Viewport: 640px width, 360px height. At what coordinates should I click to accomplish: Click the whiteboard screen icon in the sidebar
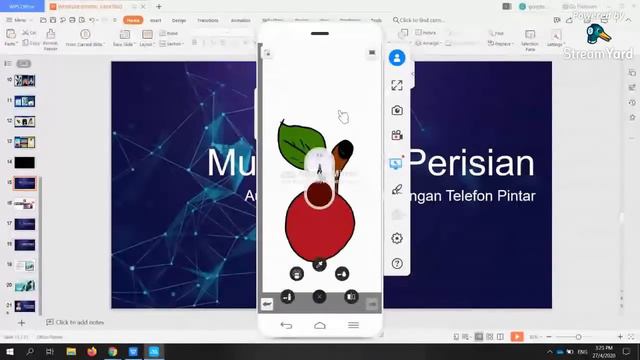tap(396, 164)
